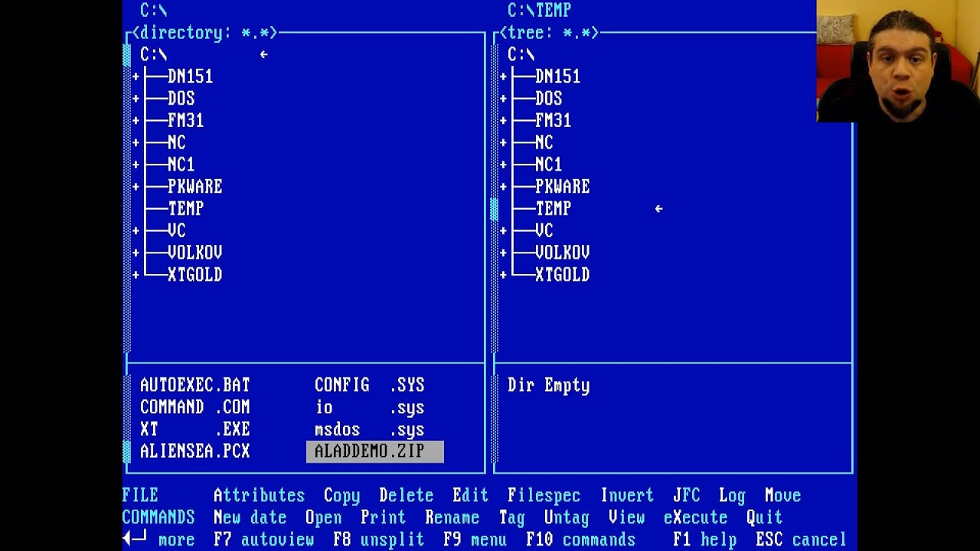Expand DN151 plus sign in right tree pane
Image resolution: width=980 pixels, height=551 pixels.
pyautogui.click(x=503, y=77)
